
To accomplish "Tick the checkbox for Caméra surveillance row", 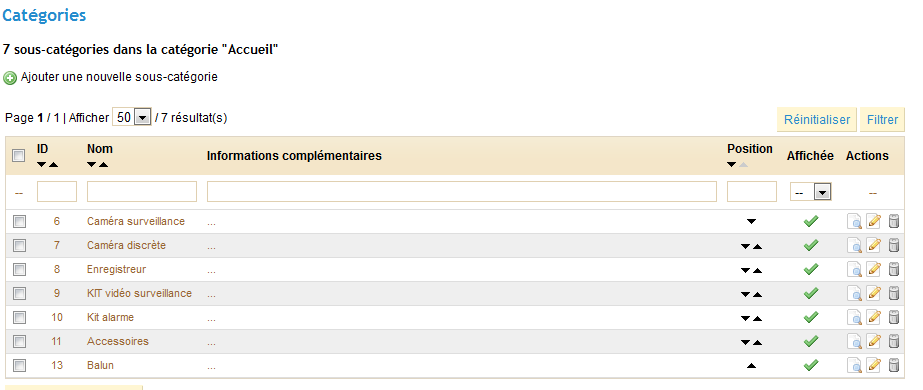I will pyautogui.click(x=19, y=221).
